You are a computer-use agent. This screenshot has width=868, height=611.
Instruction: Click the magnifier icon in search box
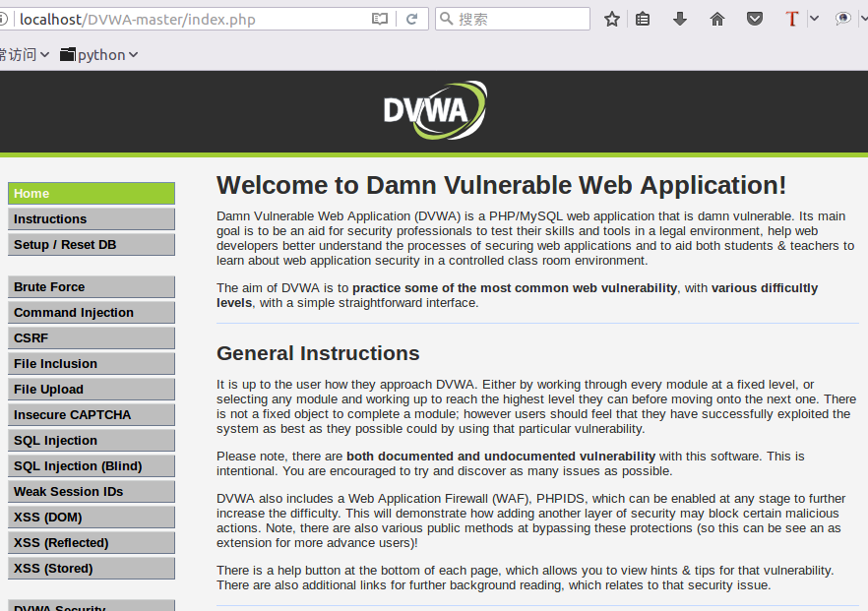(446, 19)
